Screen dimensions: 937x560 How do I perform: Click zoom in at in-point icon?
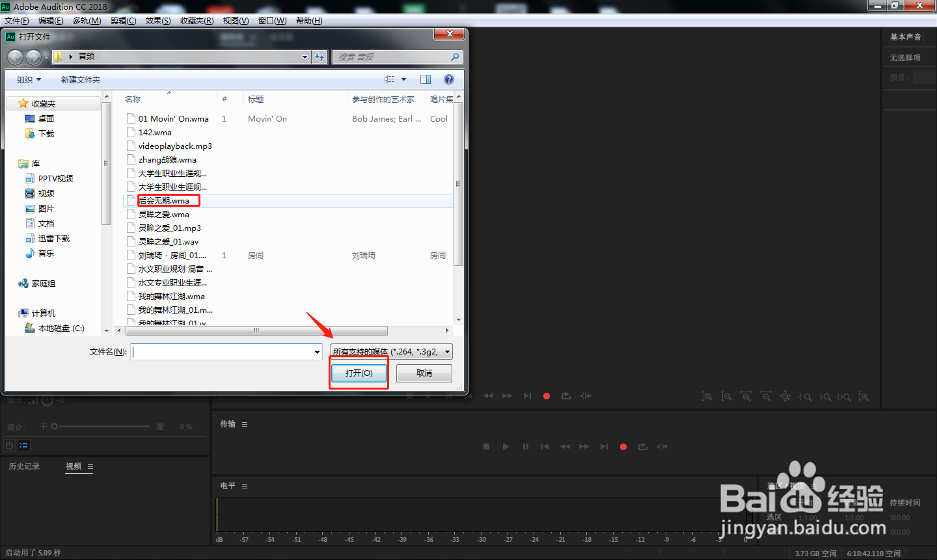pyautogui.click(x=806, y=397)
